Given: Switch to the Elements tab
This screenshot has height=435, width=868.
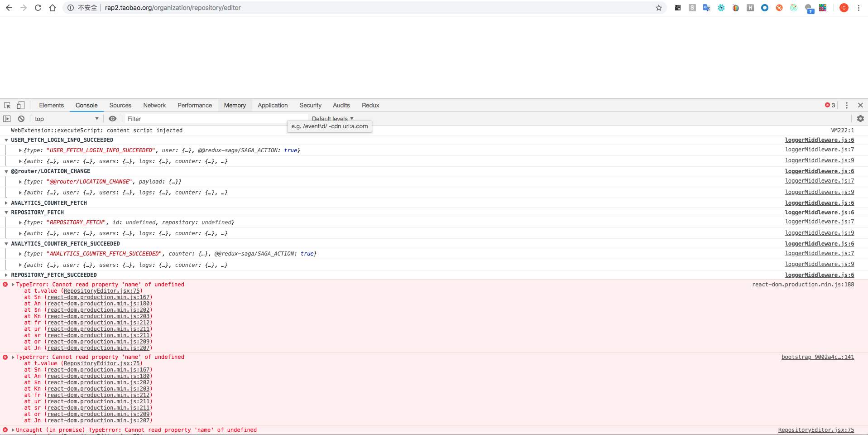Looking at the screenshot, I should click(52, 105).
